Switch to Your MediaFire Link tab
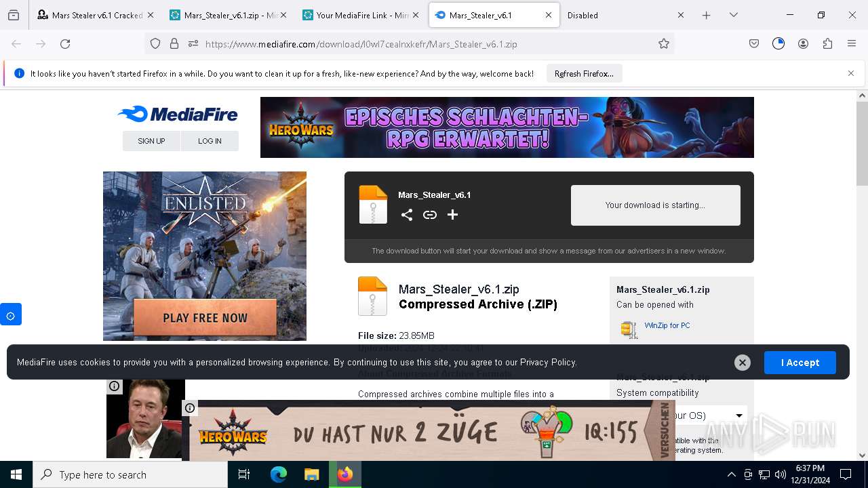Screen dimensions: 868x488 coord(361,15)
